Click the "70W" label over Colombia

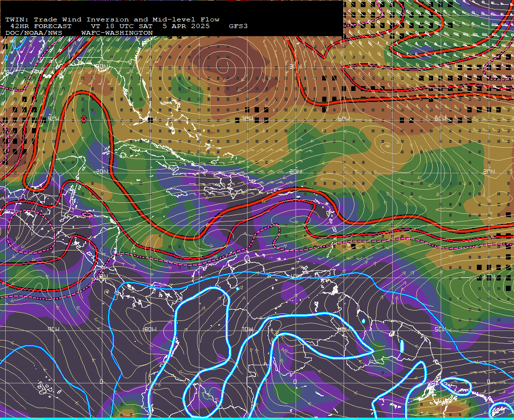point(247,329)
